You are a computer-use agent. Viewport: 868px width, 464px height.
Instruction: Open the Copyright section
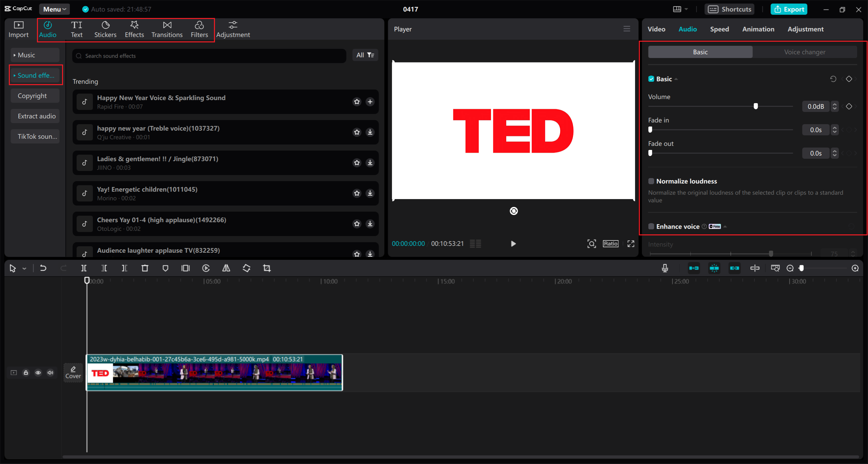pos(35,96)
